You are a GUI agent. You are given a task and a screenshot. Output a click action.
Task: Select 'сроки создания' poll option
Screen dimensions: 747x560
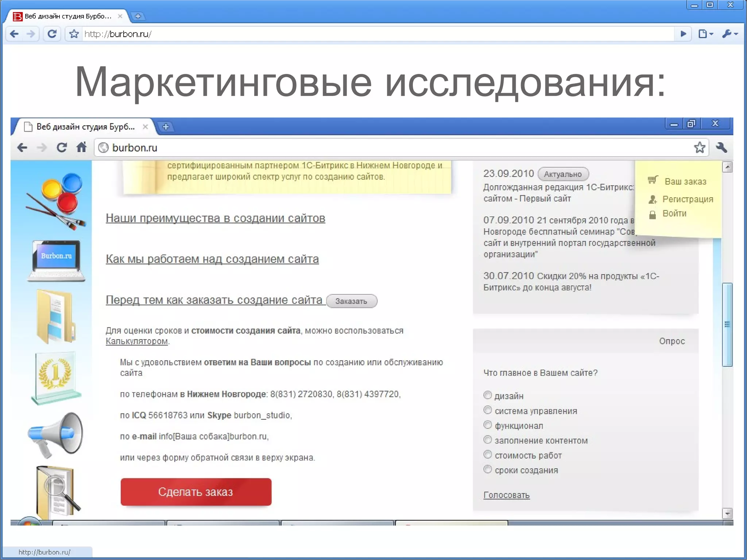488,470
